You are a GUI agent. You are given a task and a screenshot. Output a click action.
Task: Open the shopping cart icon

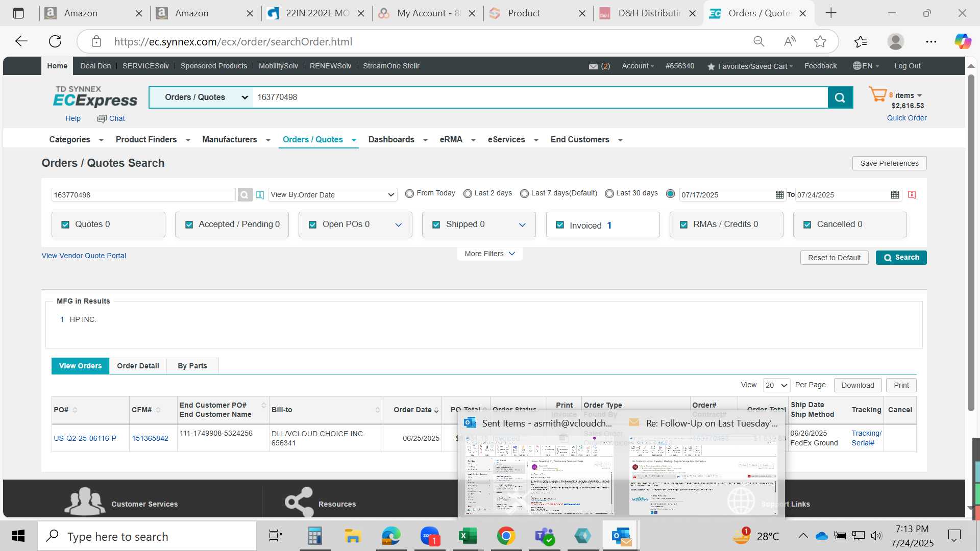(878, 94)
